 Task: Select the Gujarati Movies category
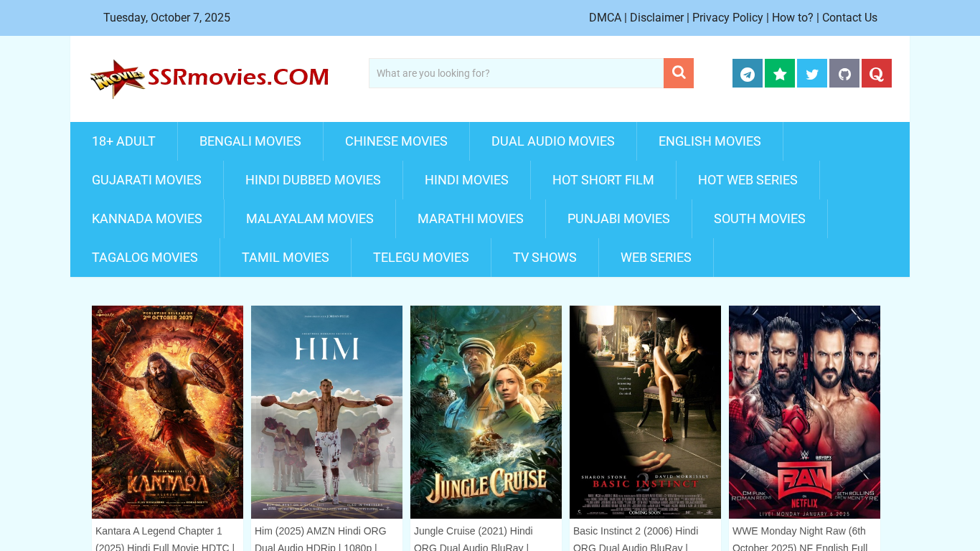click(146, 180)
